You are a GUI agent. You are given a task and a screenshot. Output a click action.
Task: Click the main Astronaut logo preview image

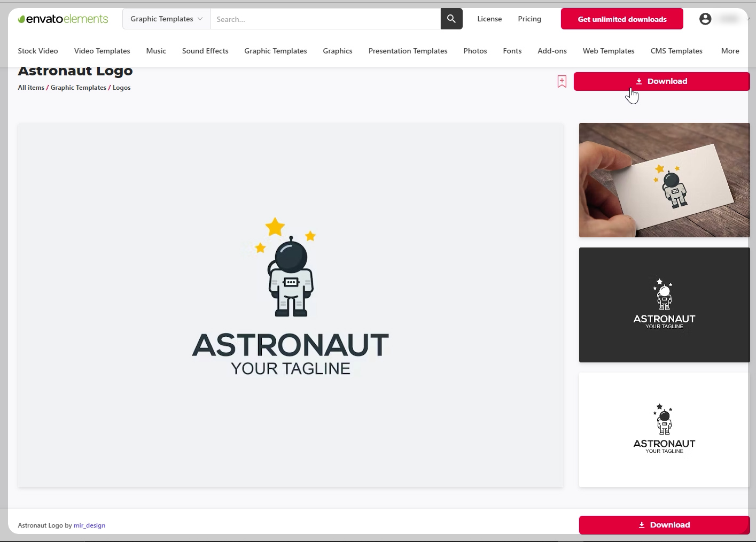coord(291,305)
